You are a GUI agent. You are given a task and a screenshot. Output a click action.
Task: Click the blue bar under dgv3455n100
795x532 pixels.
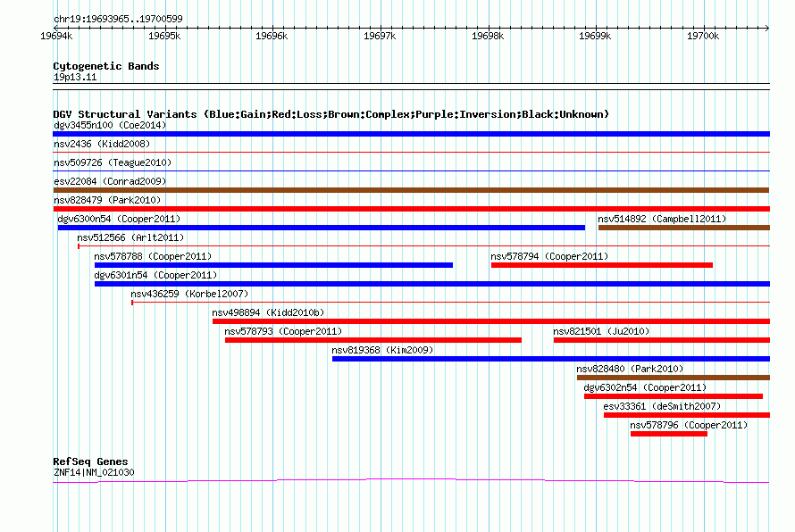click(x=411, y=134)
